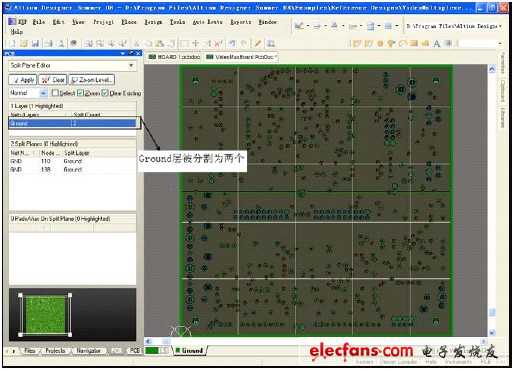The height and width of the screenshot is (371, 513).
Task: Open the alignment tools dropdown arrow
Action: point(325,26)
